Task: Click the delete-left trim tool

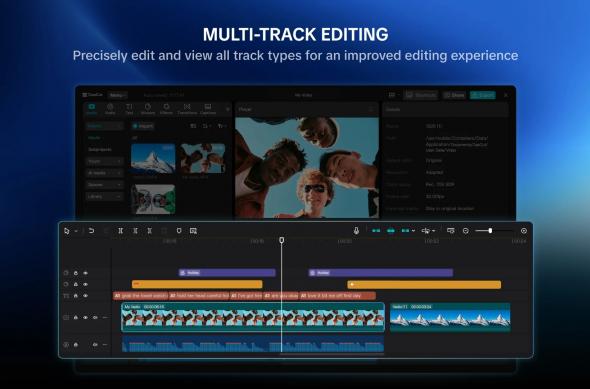Action: click(x=135, y=231)
